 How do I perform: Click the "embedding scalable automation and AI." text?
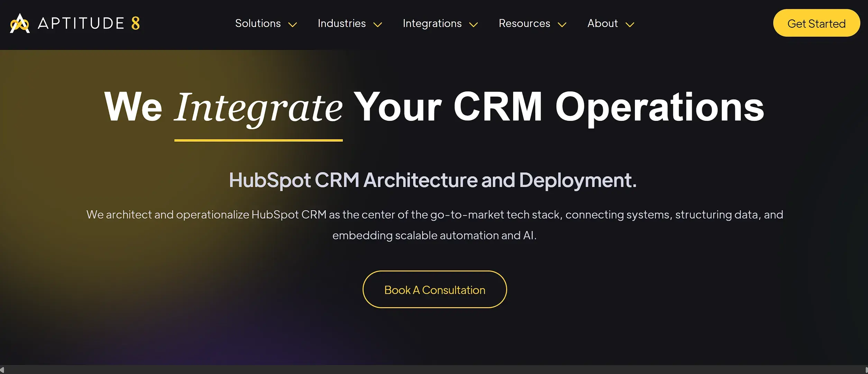tap(434, 235)
